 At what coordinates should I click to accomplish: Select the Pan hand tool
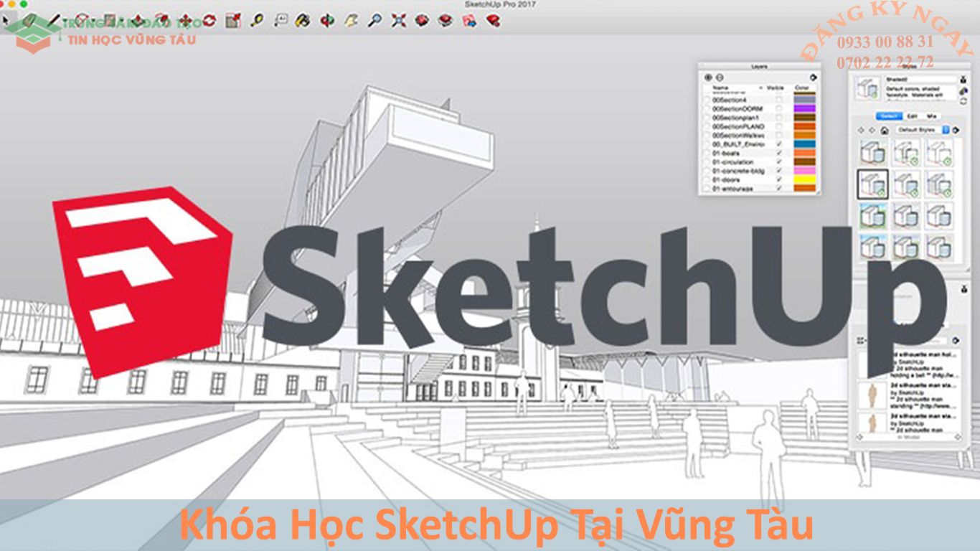tap(351, 20)
